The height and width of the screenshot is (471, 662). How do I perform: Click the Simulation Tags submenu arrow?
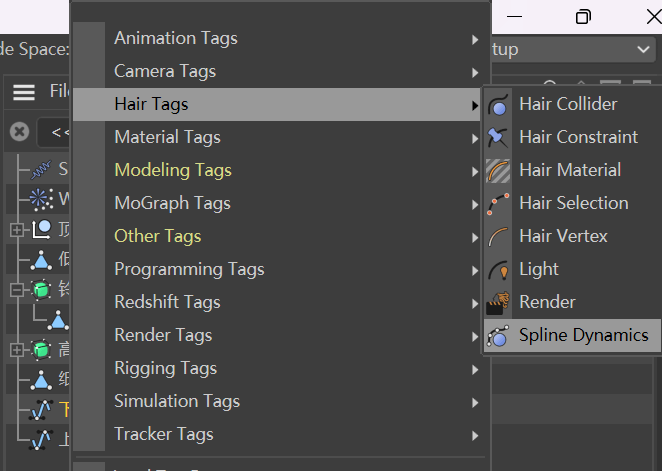pos(475,402)
